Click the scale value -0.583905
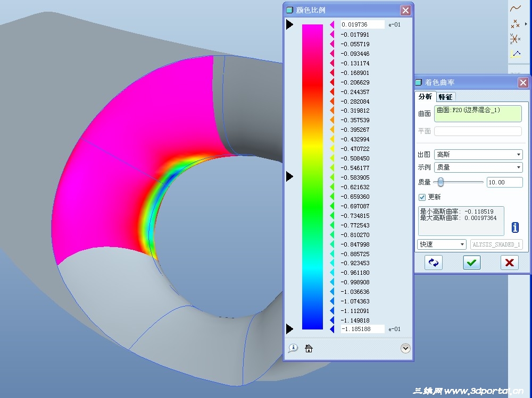 pos(355,177)
